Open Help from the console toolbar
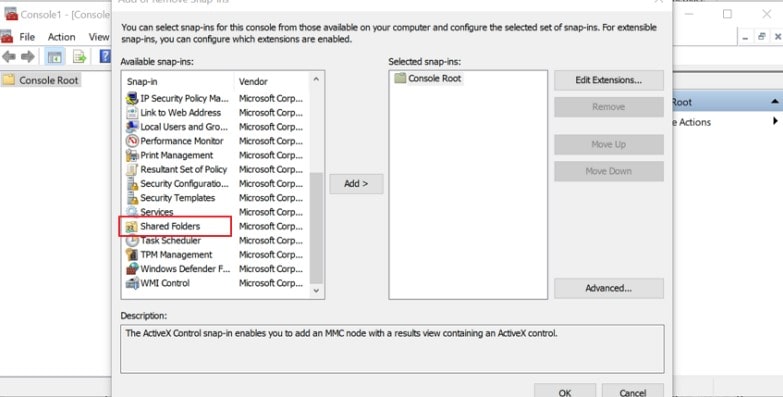This screenshot has width=783, height=397. click(105, 56)
